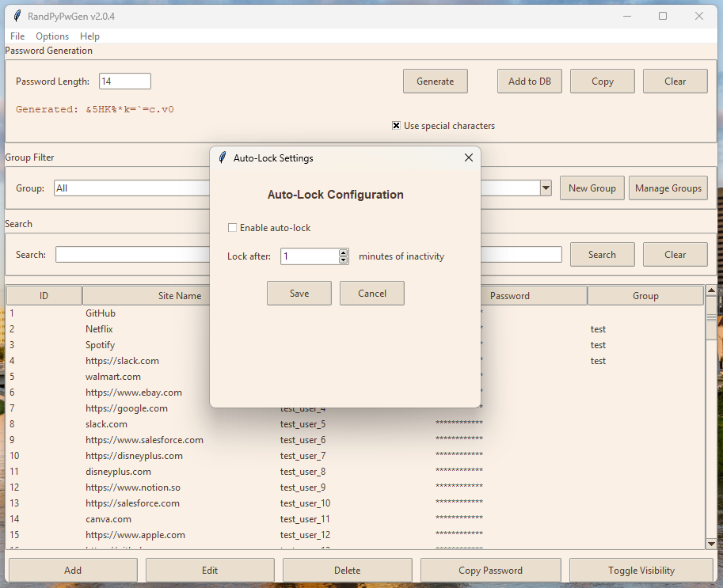
Task: Delete the selected entry
Action: 347,570
